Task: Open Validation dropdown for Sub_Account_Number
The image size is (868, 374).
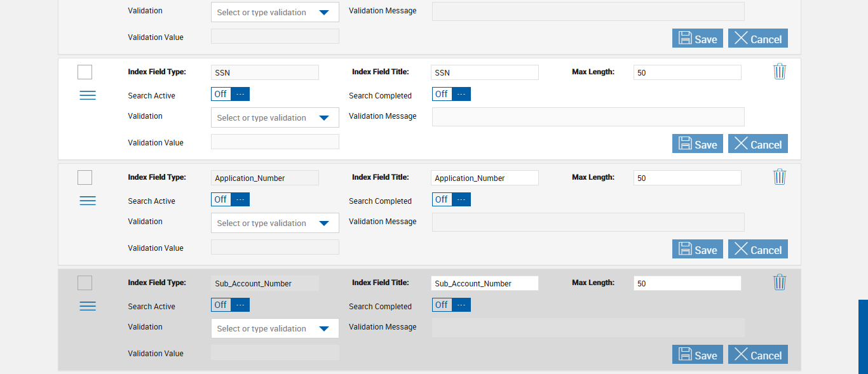Action: point(275,328)
